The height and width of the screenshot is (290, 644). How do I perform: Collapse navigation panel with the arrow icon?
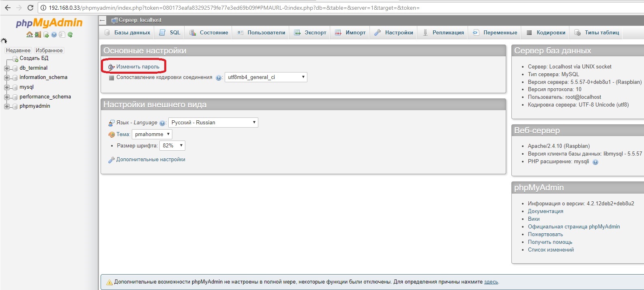click(103, 20)
